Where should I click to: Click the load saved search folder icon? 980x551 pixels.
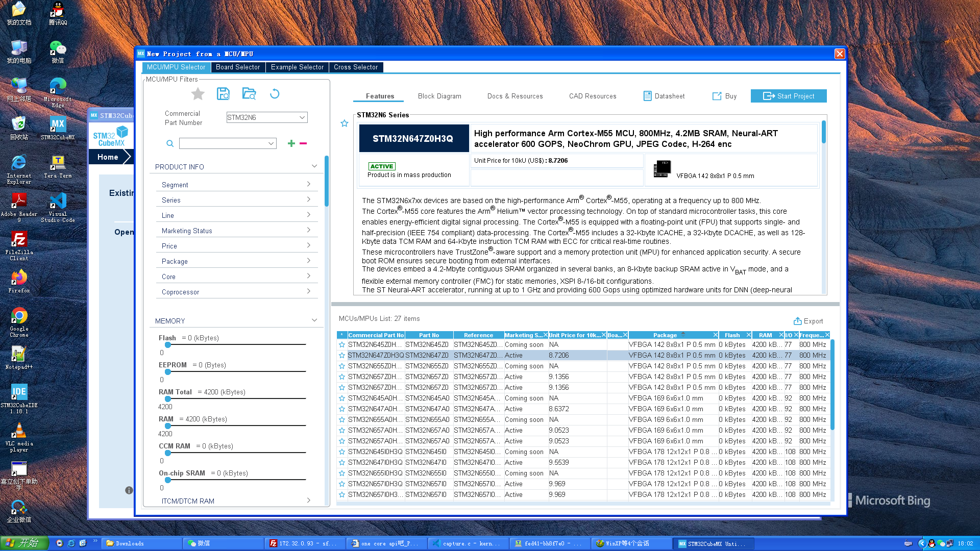pos(249,94)
